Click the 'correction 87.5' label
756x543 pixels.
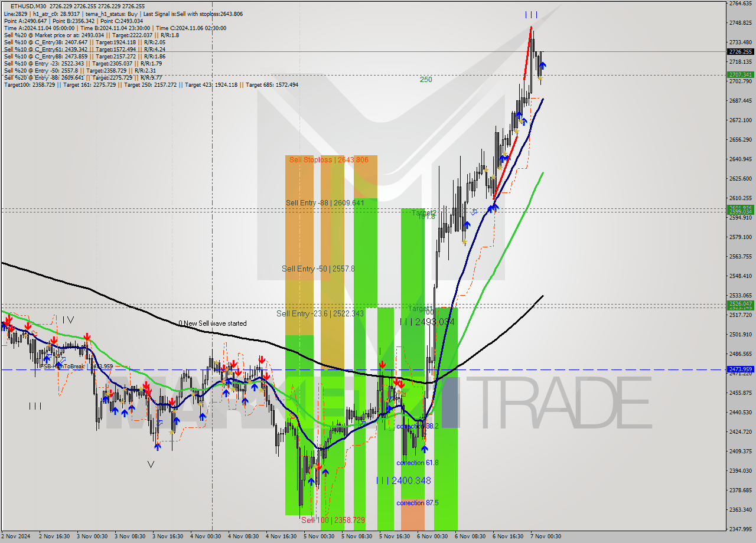[418, 503]
